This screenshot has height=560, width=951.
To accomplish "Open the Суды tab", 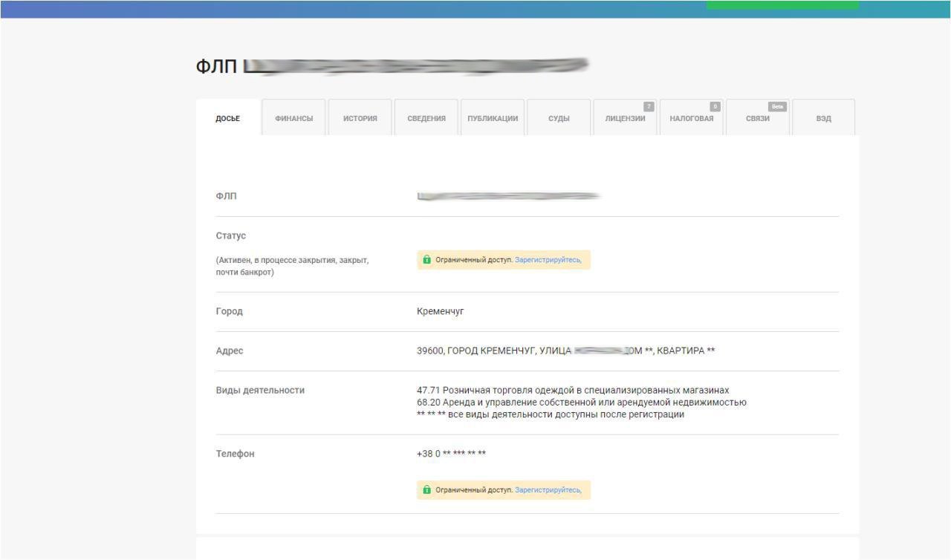I will pos(558,119).
